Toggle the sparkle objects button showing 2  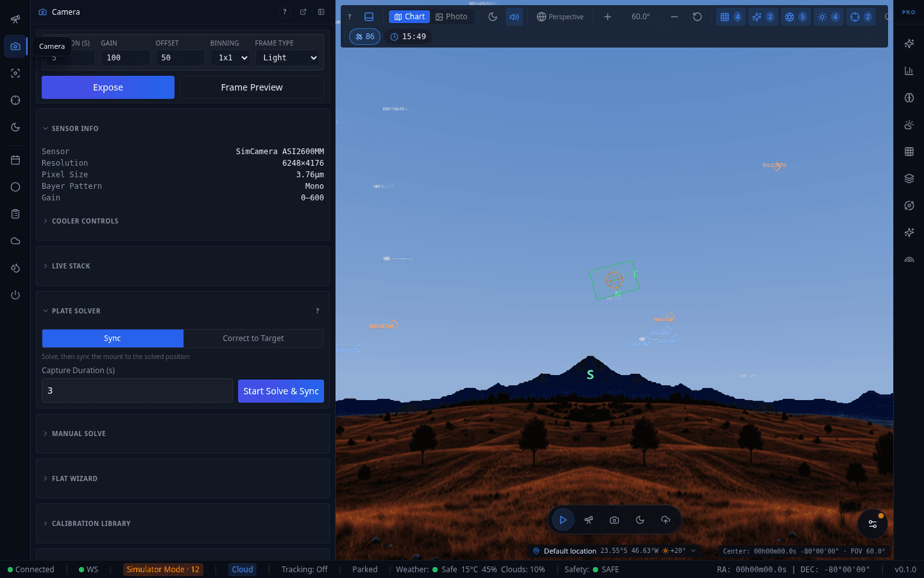click(763, 17)
